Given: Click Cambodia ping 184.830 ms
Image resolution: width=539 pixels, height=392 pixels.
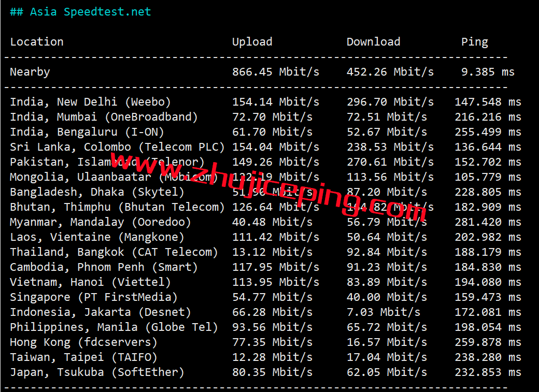Looking at the screenshot, I should [x=488, y=267].
